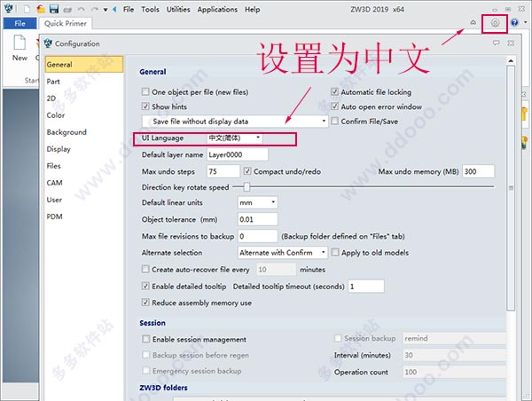Click the new document icon in quick access toolbar
The width and height of the screenshot is (532, 401).
point(27,9)
